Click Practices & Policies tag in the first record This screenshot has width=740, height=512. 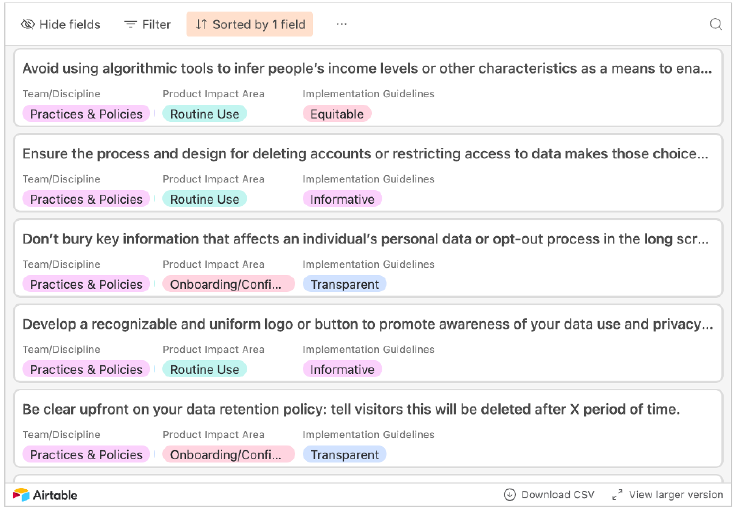tap(86, 114)
